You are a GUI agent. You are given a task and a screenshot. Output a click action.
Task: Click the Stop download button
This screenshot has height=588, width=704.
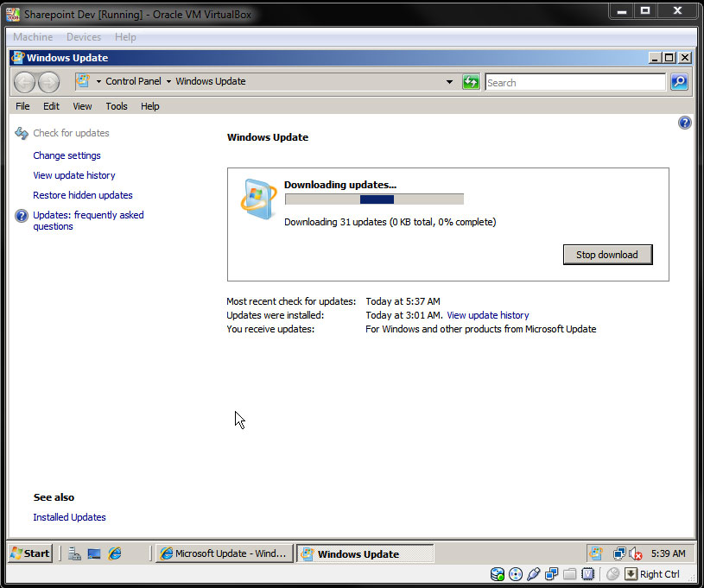coord(607,255)
